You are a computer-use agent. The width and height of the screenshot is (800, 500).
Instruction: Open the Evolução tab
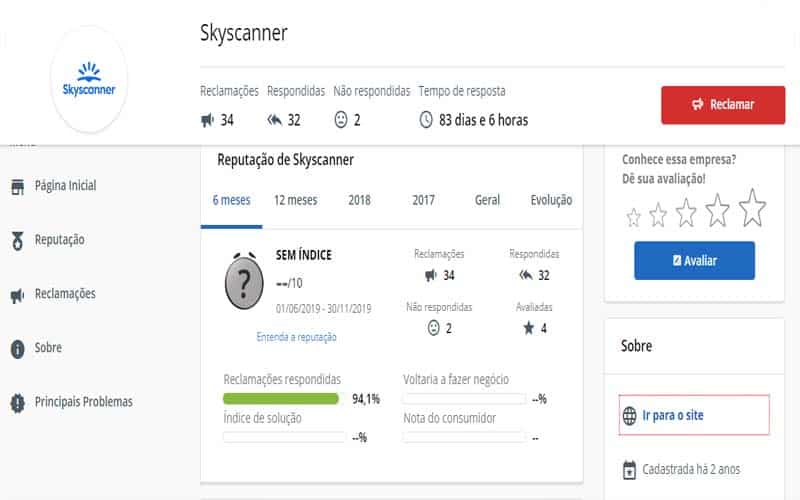[x=552, y=200]
